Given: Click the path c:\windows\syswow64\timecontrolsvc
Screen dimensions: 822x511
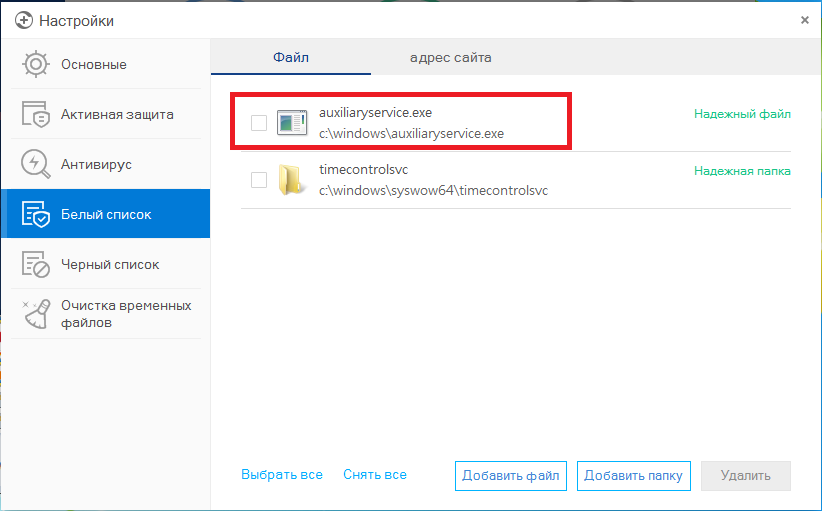Looking at the screenshot, I should coord(434,191).
